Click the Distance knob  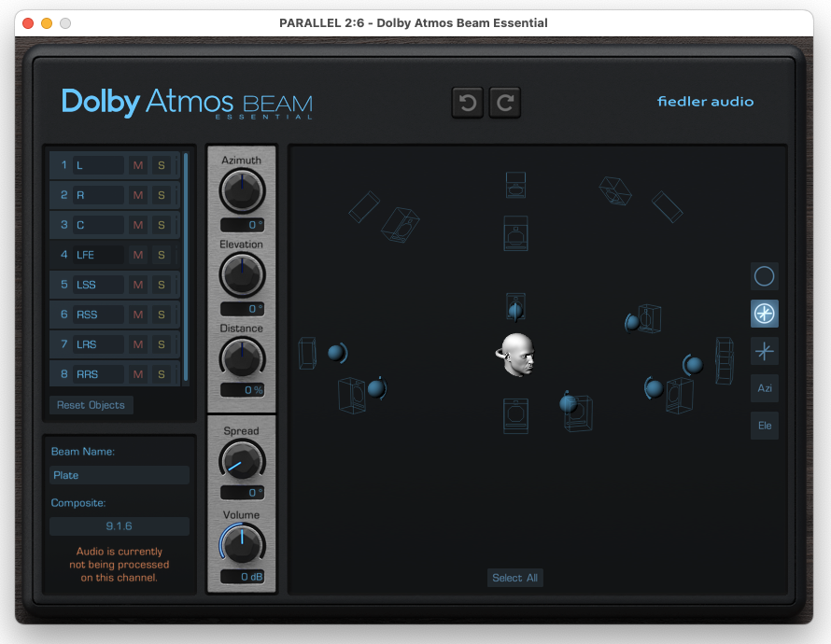242,358
